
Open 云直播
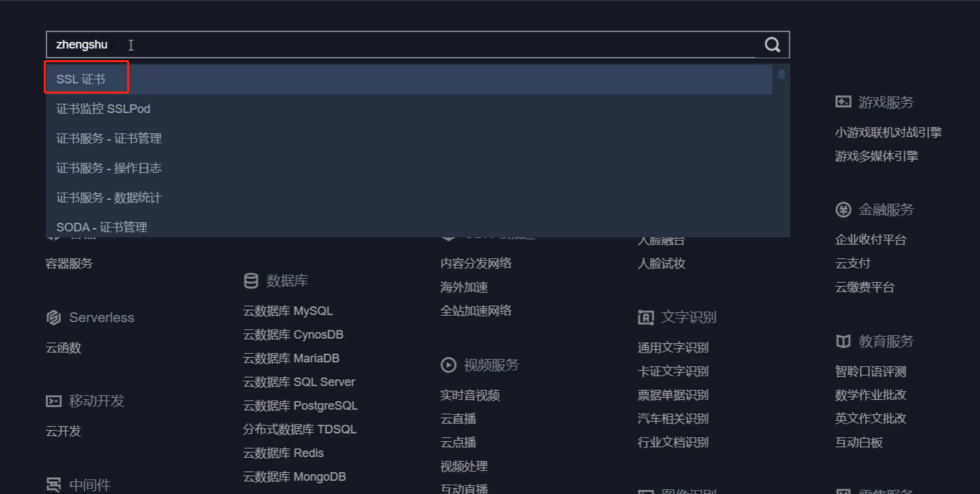tap(459, 419)
